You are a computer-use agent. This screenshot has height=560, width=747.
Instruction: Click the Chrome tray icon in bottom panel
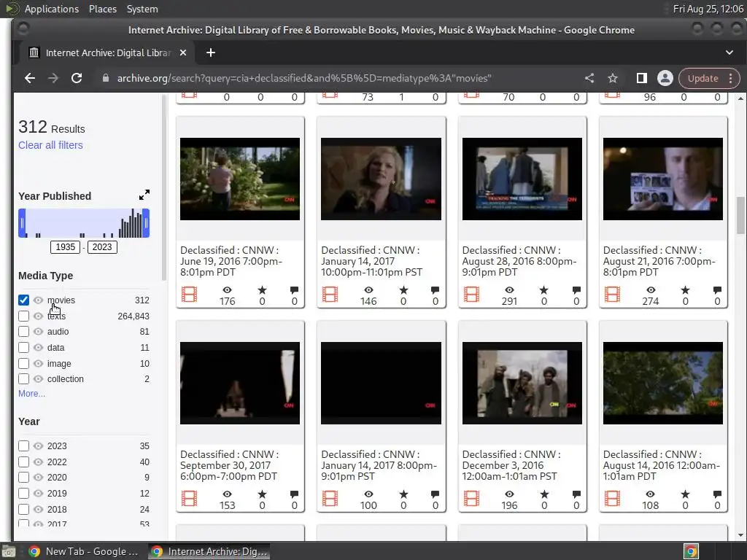692,551
